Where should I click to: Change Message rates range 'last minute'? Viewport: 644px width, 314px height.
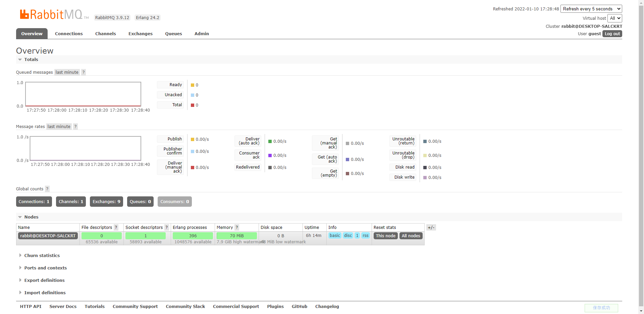(x=59, y=126)
